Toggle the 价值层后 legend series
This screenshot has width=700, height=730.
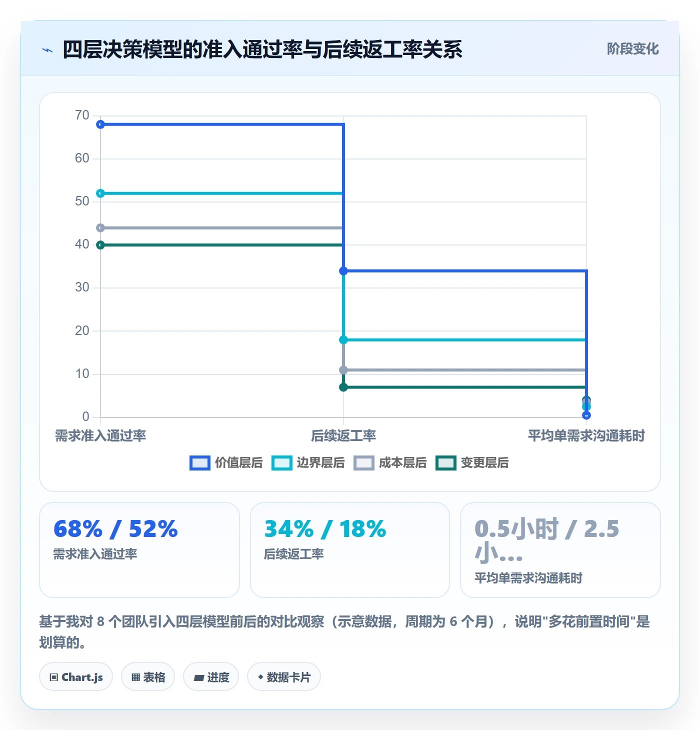coord(226,463)
